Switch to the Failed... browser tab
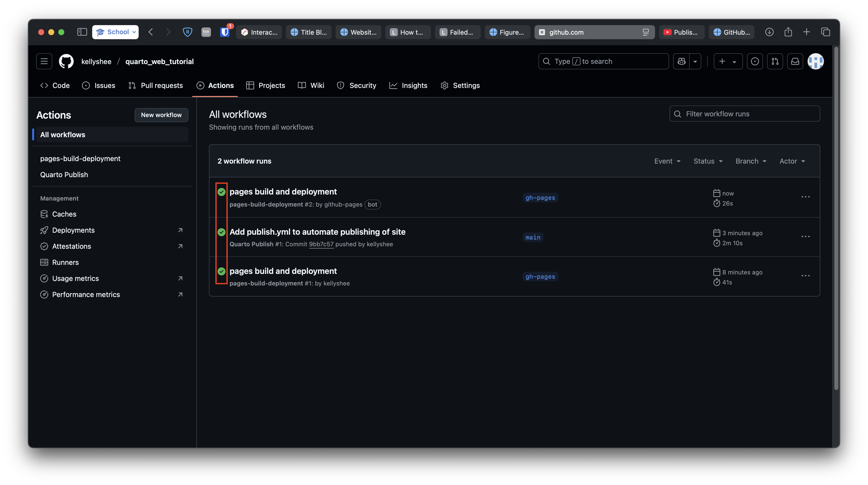This screenshot has height=485, width=868. tap(458, 32)
